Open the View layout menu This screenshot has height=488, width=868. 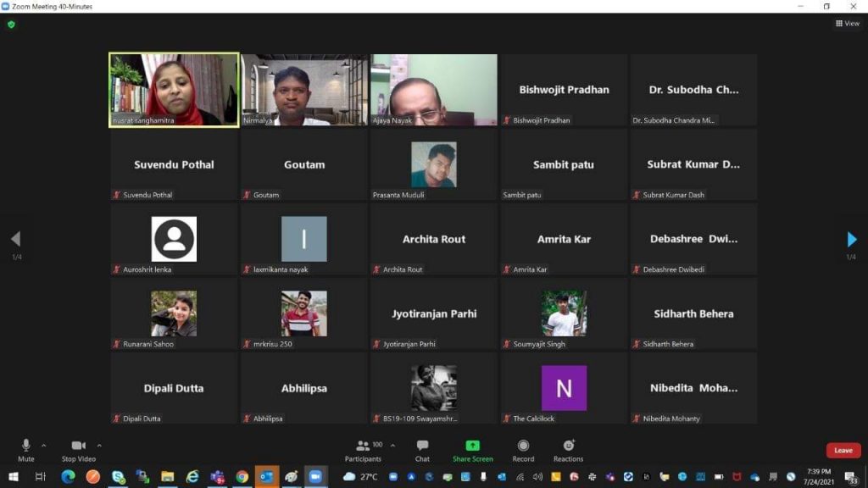847,24
